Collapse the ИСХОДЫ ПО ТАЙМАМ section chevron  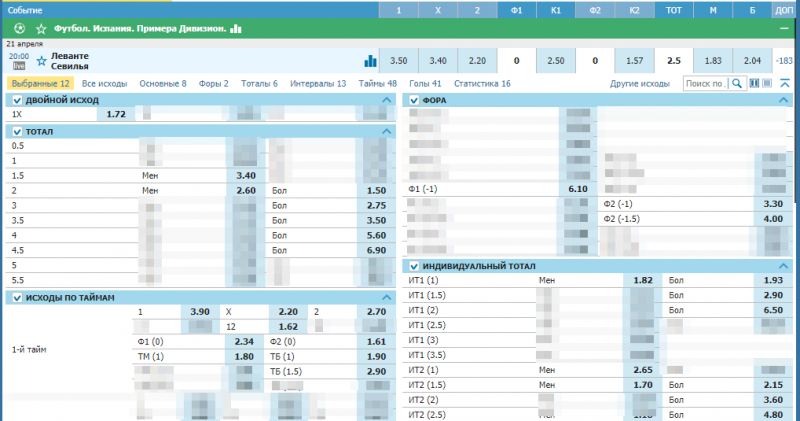tap(387, 297)
